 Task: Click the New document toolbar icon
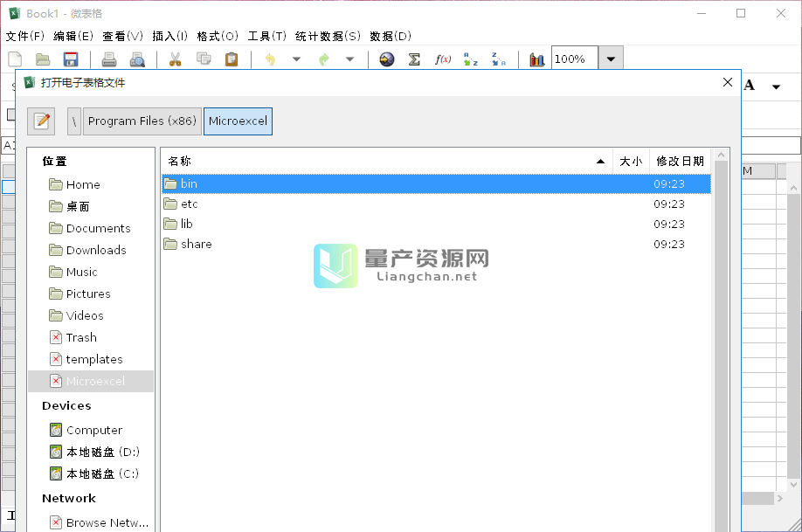[x=16, y=59]
